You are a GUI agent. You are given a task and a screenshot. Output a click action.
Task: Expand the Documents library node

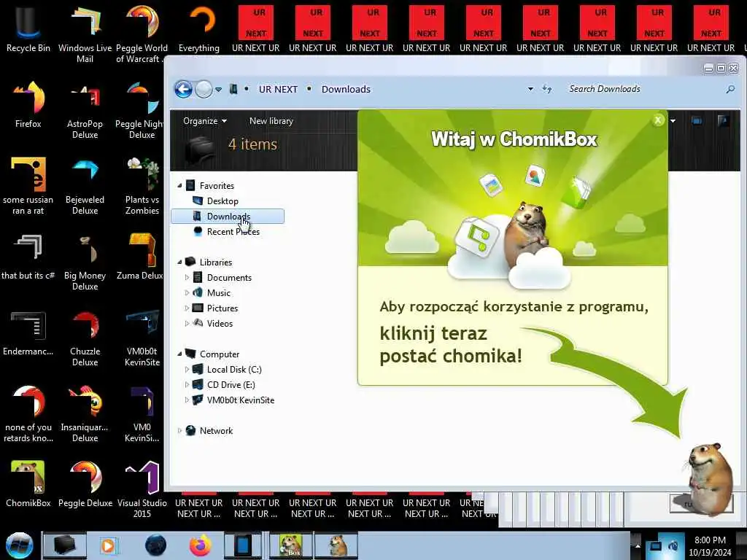(187, 278)
